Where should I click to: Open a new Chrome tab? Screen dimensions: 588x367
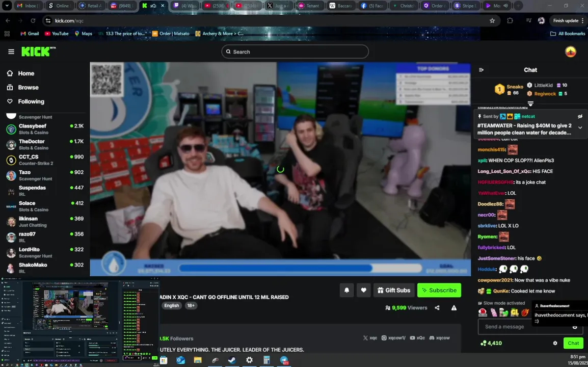(x=518, y=6)
